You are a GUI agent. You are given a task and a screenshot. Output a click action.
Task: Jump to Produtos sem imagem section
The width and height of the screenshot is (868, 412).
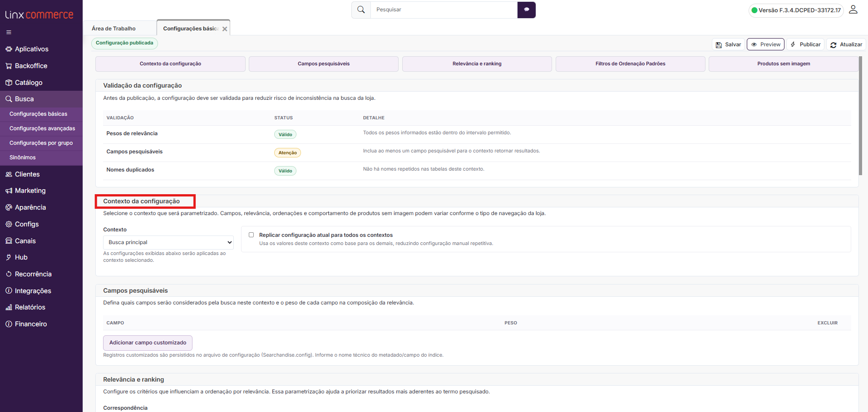click(x=784, y=64)
